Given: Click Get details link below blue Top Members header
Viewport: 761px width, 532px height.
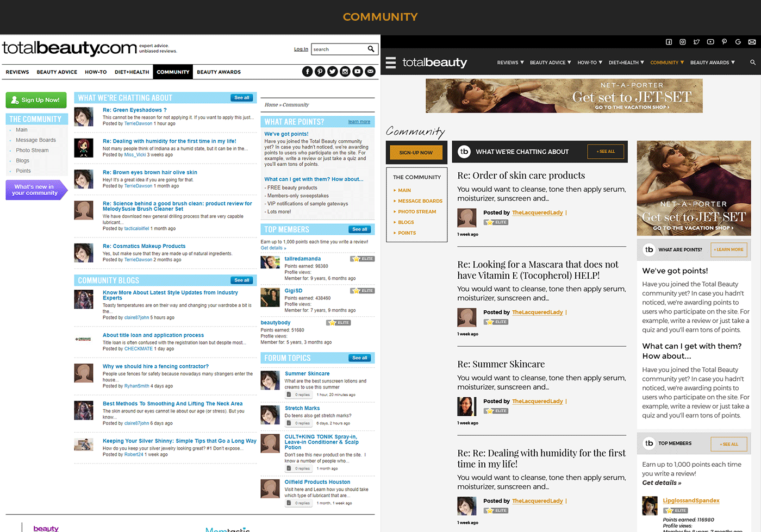Looking at the screenshot, I should [273, 248].
